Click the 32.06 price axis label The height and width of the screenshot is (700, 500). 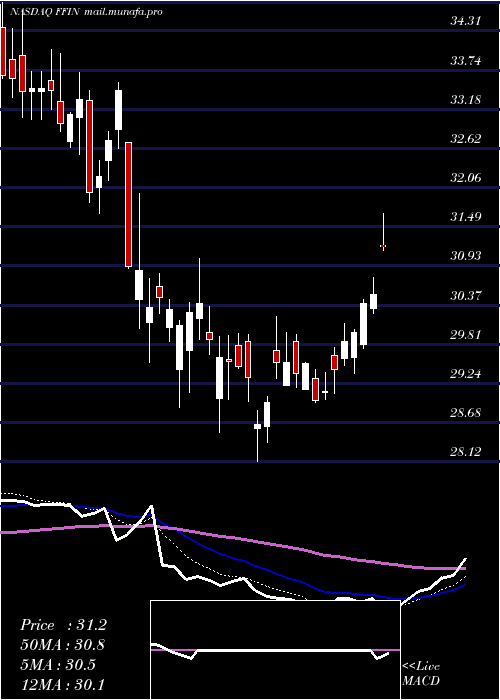tap(466, 178)
